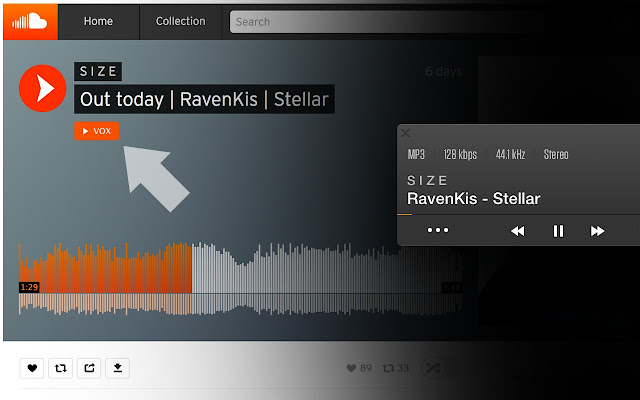The width and height of the screenshot is (640, 400).
Task: Rewind to previous track in VOX
Action: pyautogui.click(x=518, y=231)
